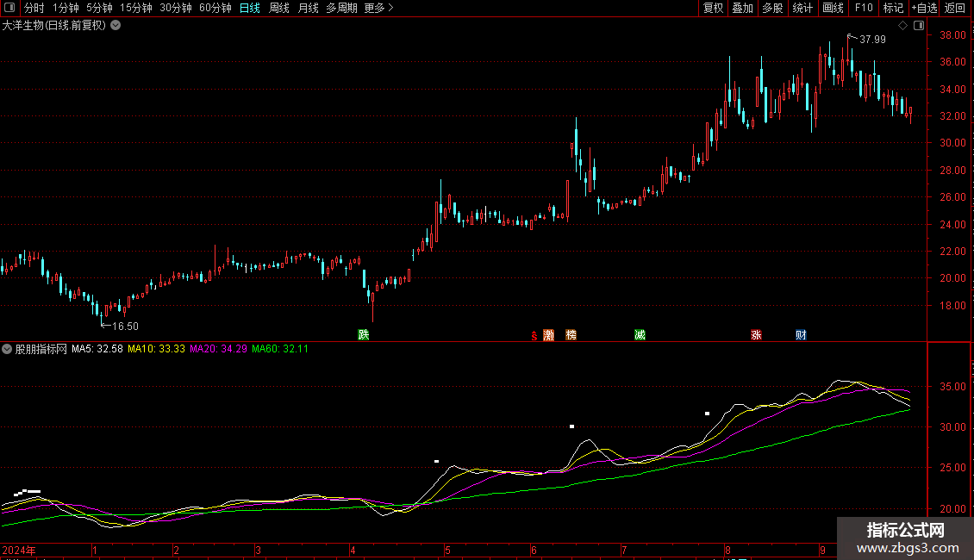Expand the 更多 periods menu
974x560 pixels.
(379, 8)
